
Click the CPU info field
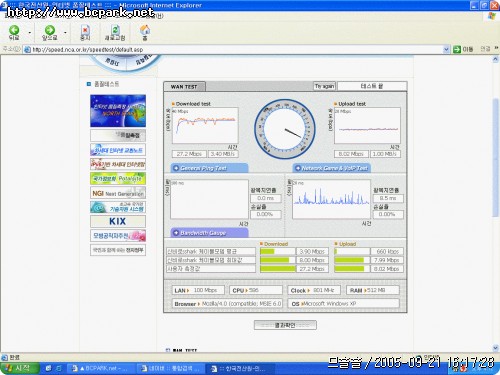click(256, 290)
